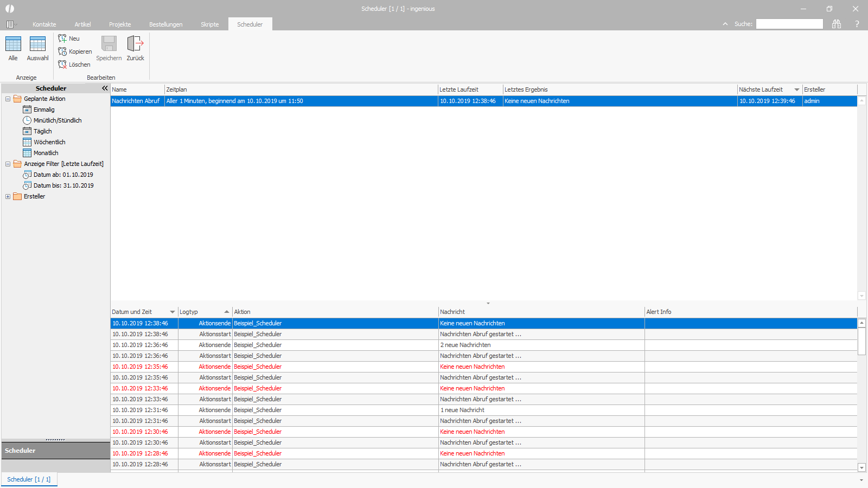Create a new scheduler entry with Neu
The image size is (868, 488).
[62, 38]
